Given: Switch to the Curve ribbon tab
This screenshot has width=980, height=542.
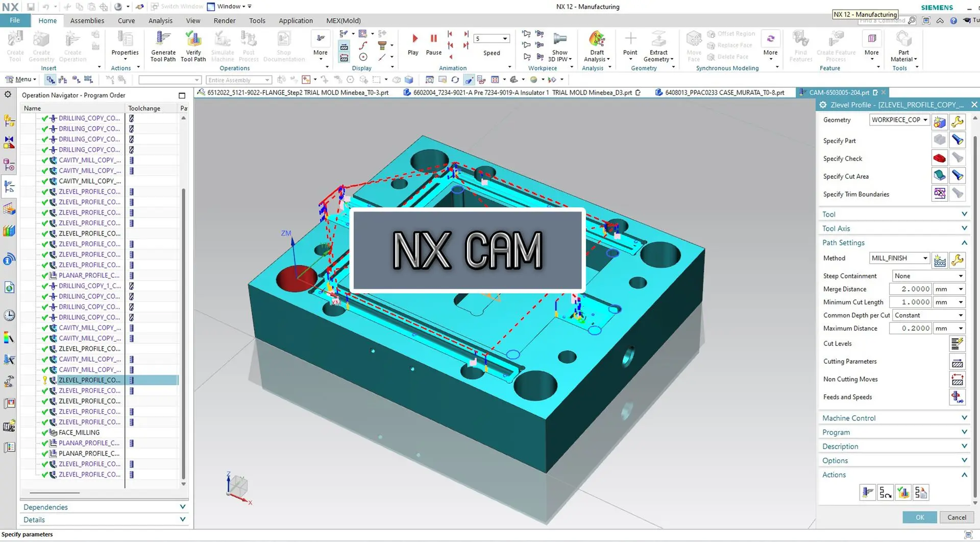Looking at the screenshot, I should 126,20.
